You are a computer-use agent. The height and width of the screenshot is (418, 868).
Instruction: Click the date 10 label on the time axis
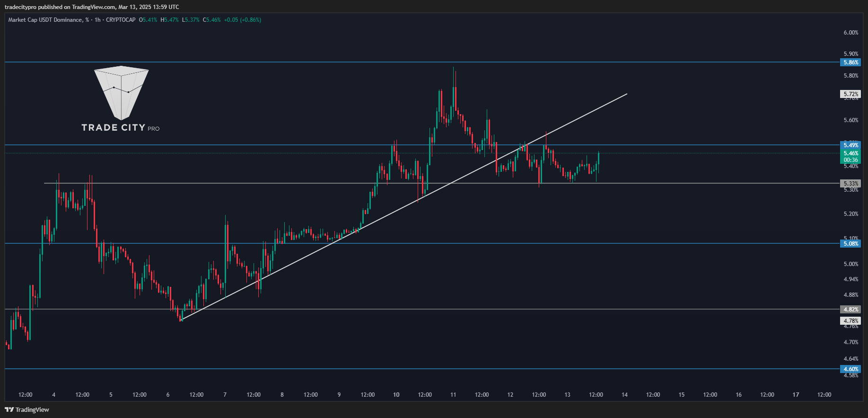click(x=396, y=395)
